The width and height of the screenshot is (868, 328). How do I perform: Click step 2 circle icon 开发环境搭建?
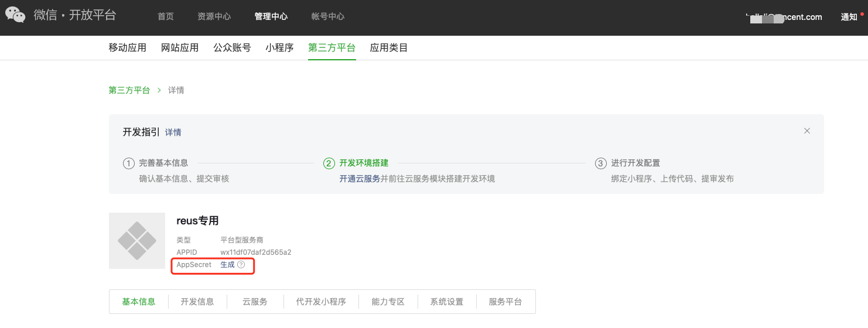(x=329, y=163)
